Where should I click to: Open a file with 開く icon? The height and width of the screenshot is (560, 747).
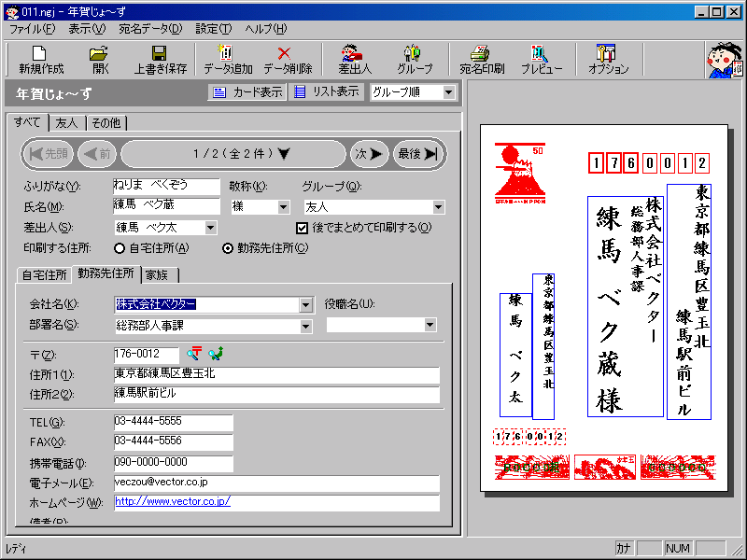coord(100,60)
